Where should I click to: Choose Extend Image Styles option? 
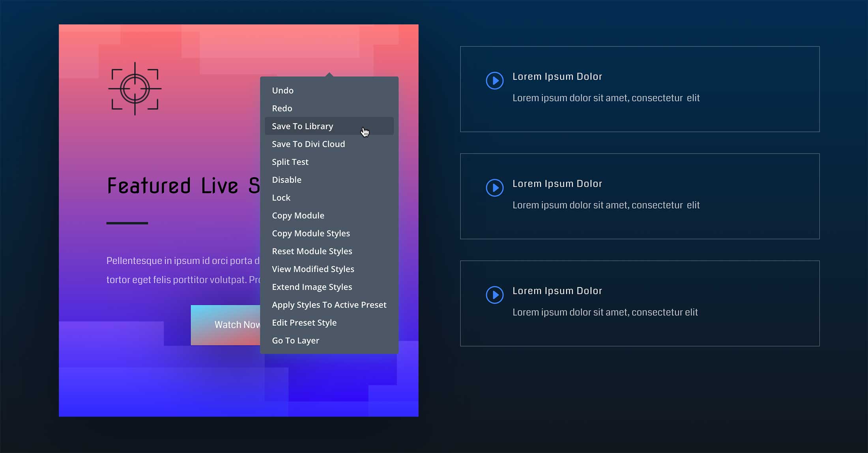(312, 287)
